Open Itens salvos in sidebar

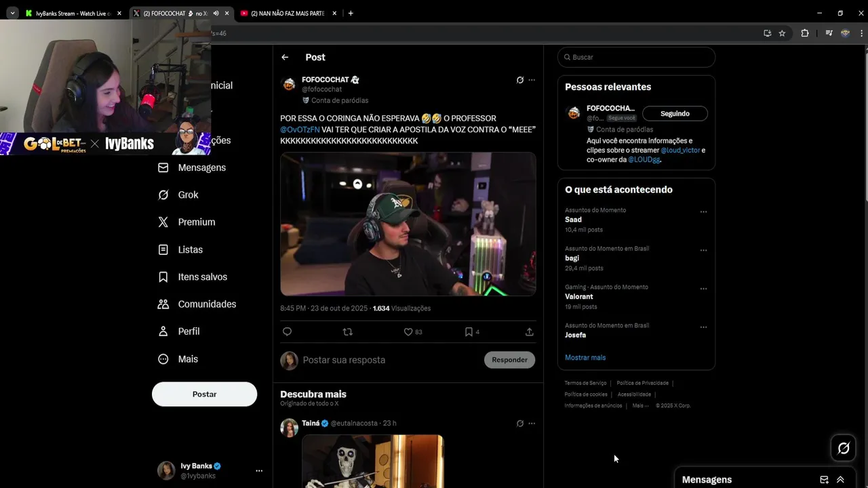pos(193,277)
